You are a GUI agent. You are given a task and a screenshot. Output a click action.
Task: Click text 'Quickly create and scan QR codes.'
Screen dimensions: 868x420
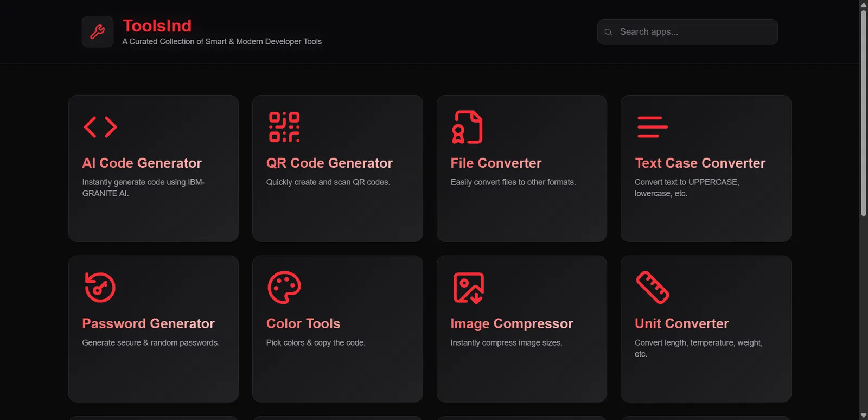point(328,182)
